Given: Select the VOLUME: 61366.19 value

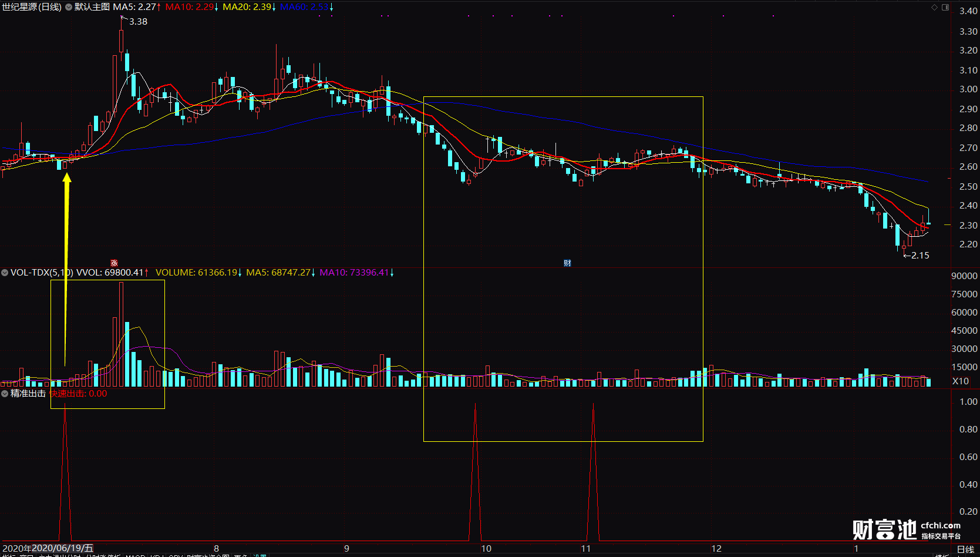Looking at the screenshot, I should tap(197, 273).
